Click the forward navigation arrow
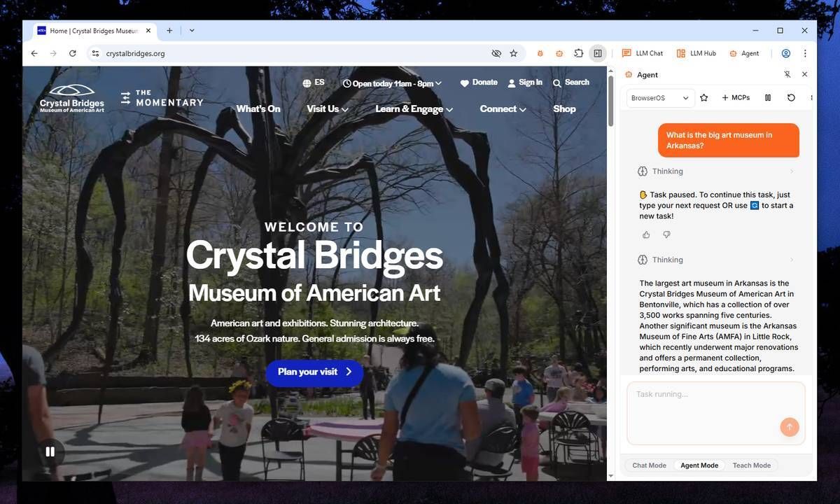The image size is (840, 504). tap(53, 53)
